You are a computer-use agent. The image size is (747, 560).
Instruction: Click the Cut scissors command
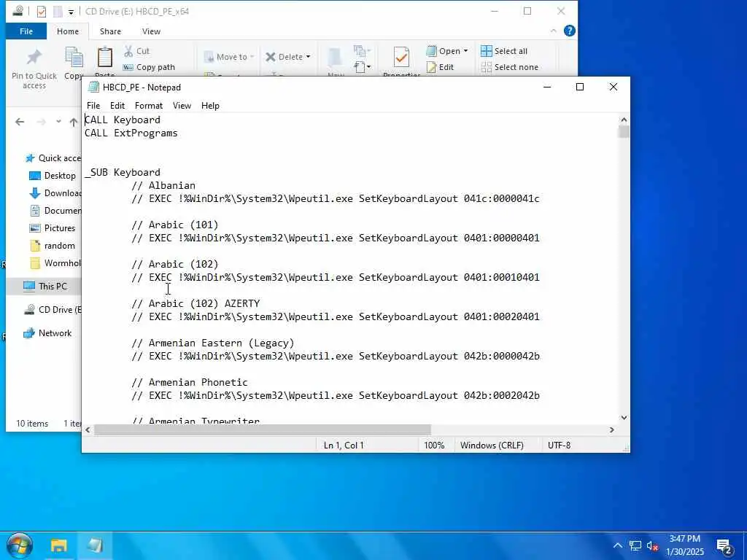pos(136,51)
